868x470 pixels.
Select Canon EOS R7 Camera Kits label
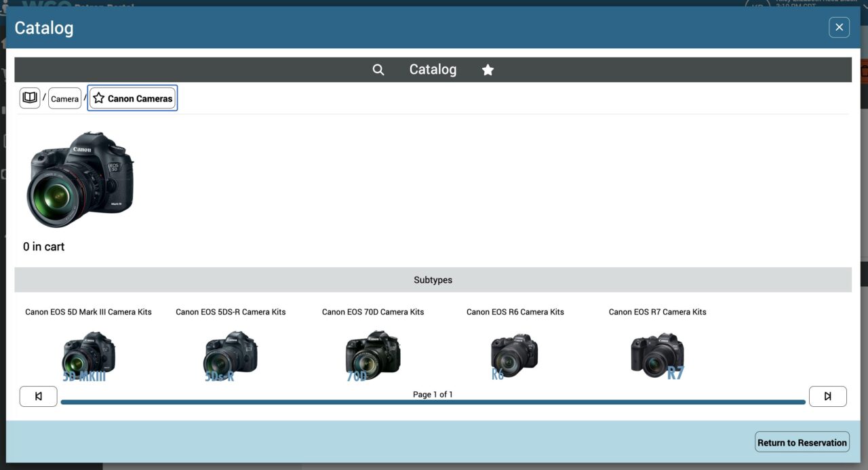657,312
